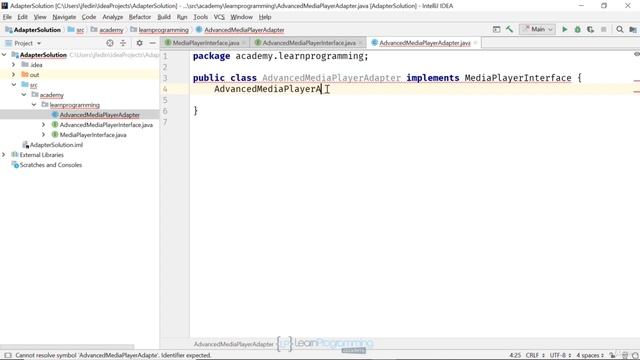Open the Refactor menu
The image size is (640, 360).
[x=140, y=17]
